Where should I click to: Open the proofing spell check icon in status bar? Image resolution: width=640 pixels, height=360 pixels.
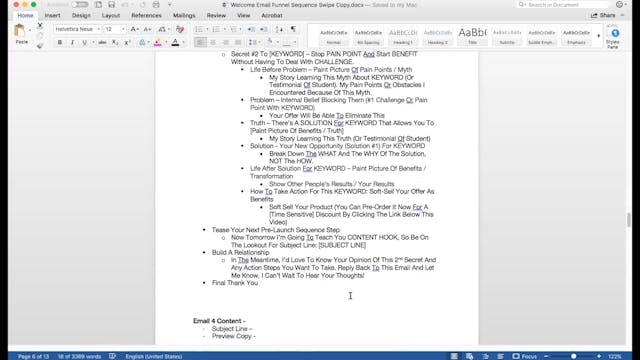(112, 356)
